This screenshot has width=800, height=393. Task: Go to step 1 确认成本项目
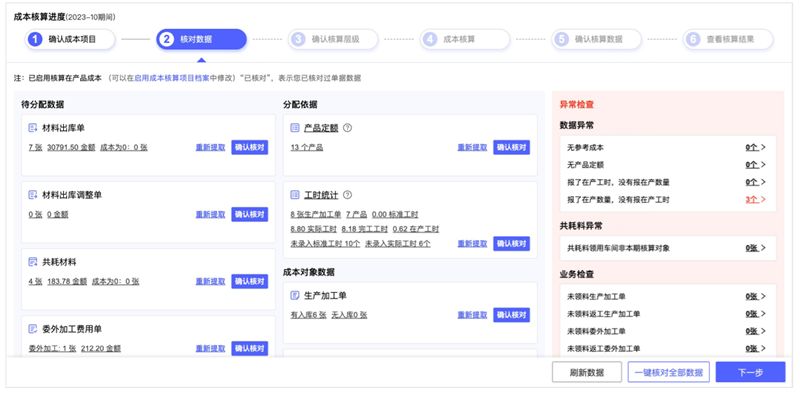click(70, 39)
